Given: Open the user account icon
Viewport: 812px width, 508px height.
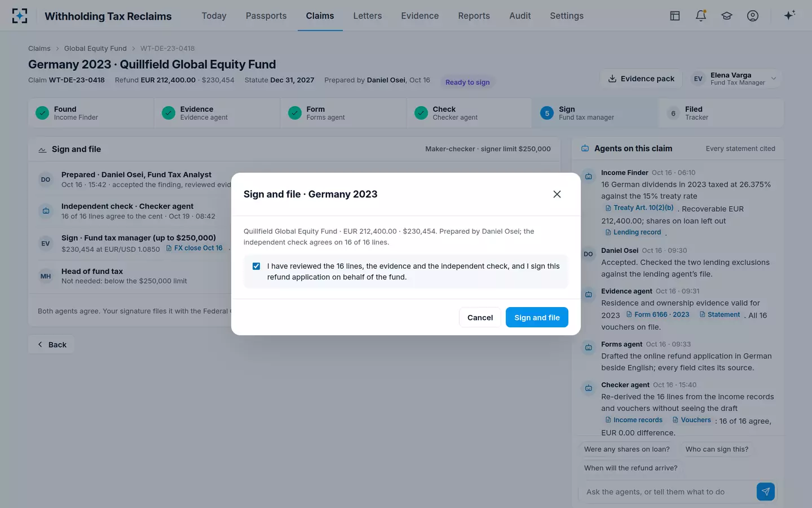Looking at the screenshot, I should pos(753,16).
